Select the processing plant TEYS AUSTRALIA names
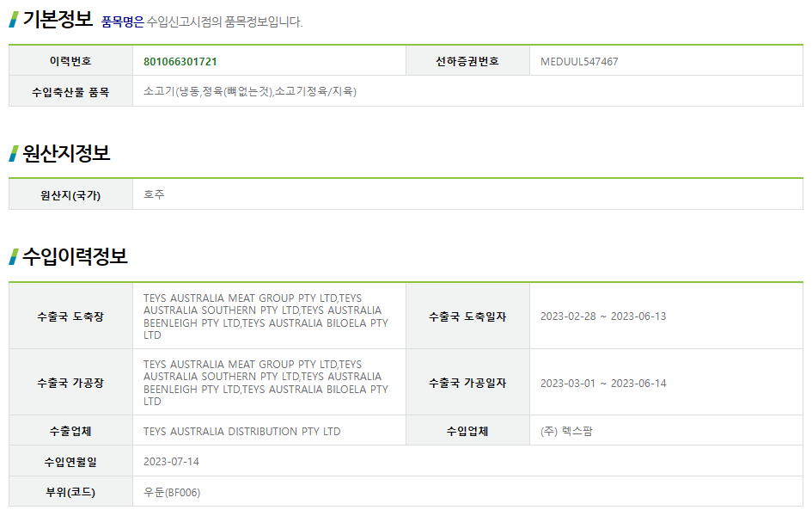 point(266,383)
